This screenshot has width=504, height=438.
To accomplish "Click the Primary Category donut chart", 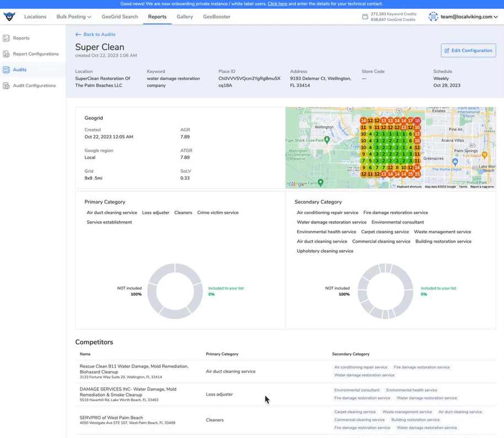I will (175, 291).
